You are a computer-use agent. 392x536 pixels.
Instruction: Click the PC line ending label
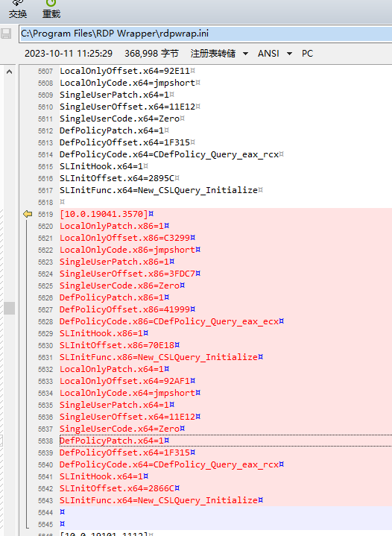[307, 54]
